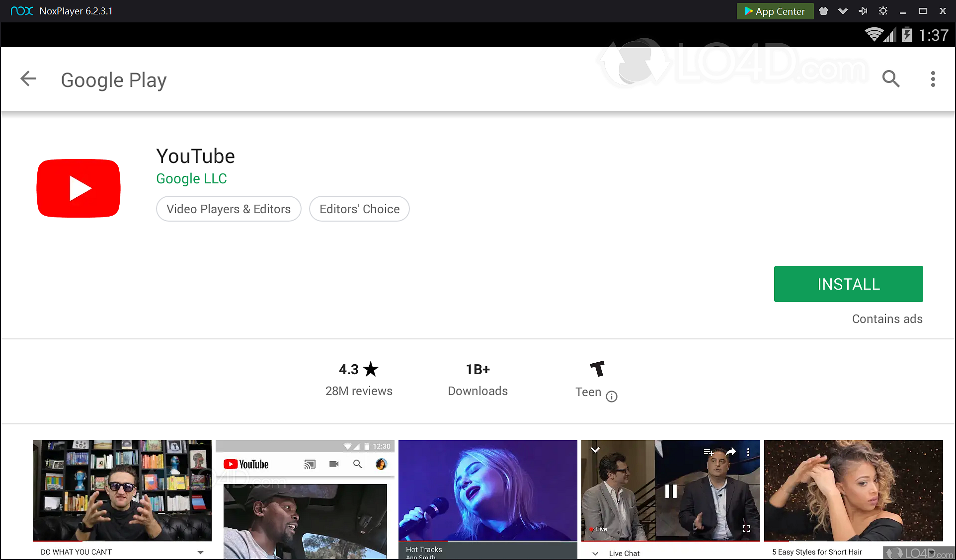The width and height of the screenshot is (956, 560).
Task: Click the pause button on live video
Action: pyautogui.click(x=671, y=491)
